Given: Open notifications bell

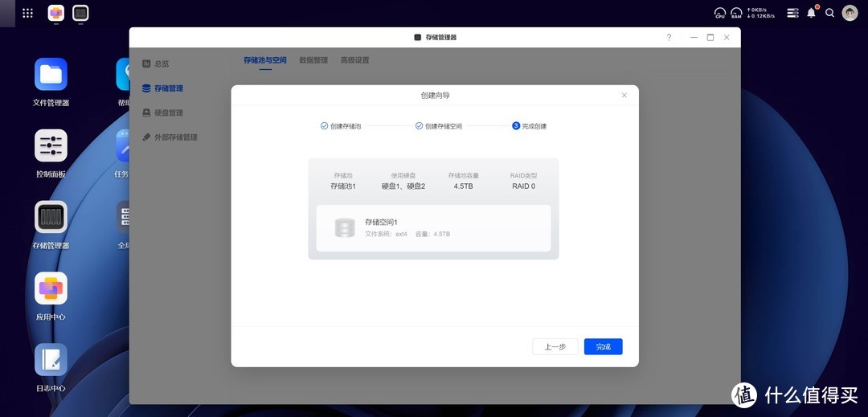Looking at the screenshot, I should click(812, 12).
